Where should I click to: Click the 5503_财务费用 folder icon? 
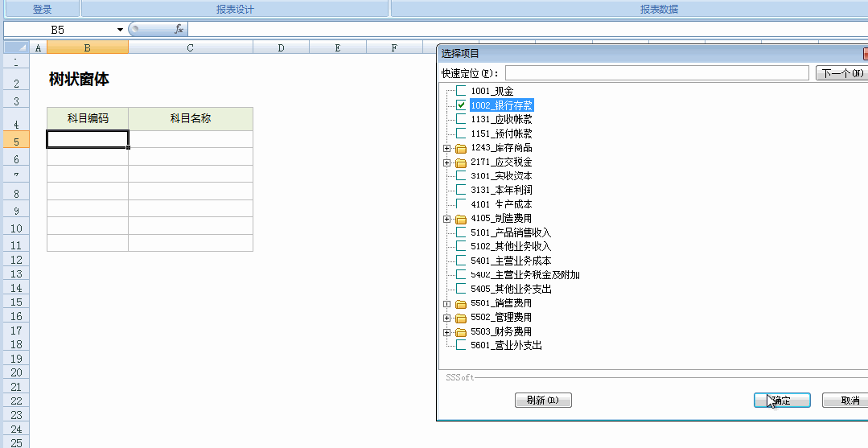point(461,331)
